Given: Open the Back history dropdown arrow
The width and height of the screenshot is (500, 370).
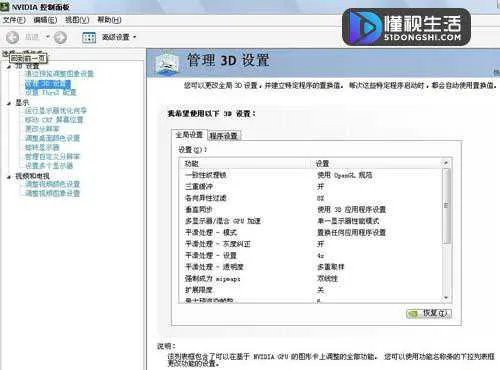Looking at the screenshot, I should (48, 37).
